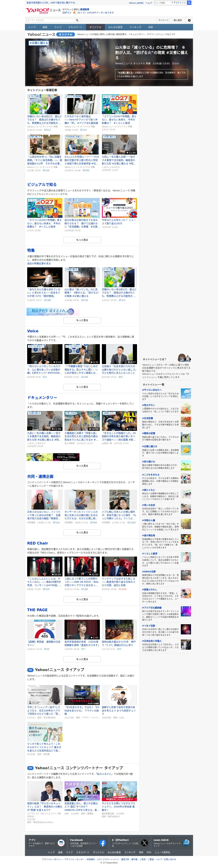Switch to the エキスパート tab
Viewport: 218px width, 868px height.
(75, 27)
